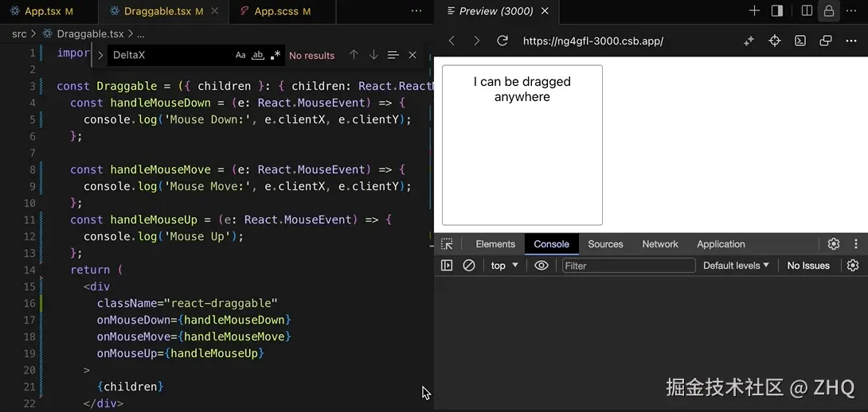
Task: Open the Default levels dropdown
Action: pyautogui.click(x=736, y=266)
